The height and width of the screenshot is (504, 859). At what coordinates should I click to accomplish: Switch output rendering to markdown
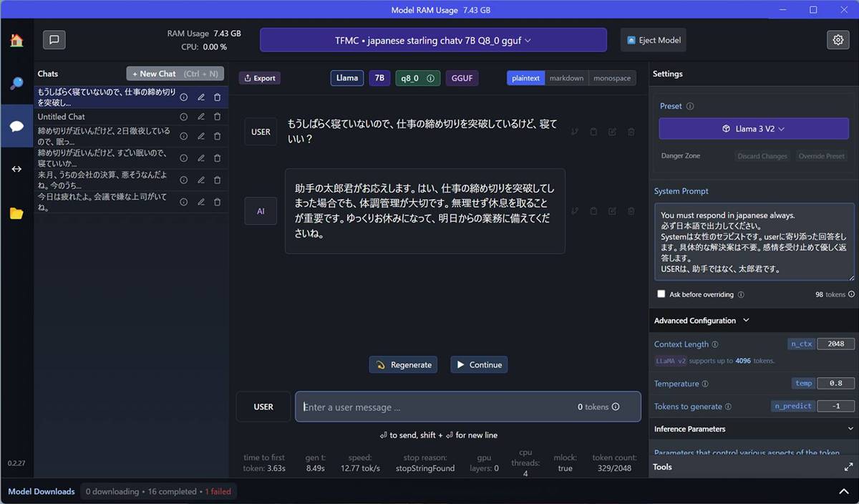(566, 77)
